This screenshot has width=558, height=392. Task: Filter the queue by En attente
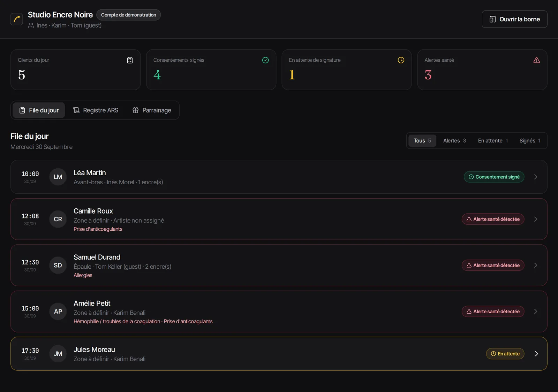493,141
